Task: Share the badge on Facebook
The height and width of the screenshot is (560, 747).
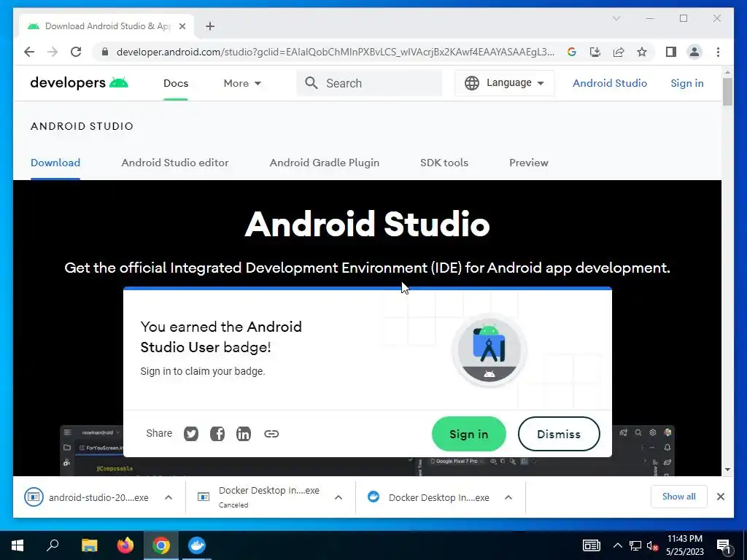Action: tap(217, 434)
